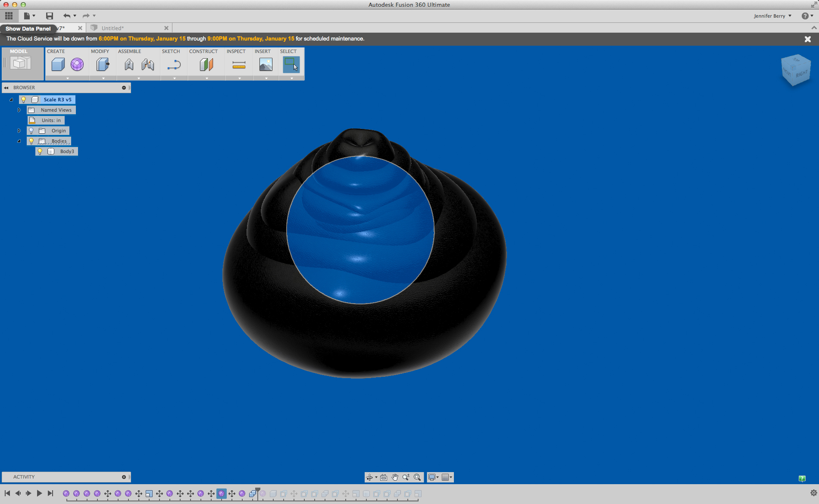Click the Save icon in the top bar
Viewport: 819px width, 504px height.
[50, 16]
